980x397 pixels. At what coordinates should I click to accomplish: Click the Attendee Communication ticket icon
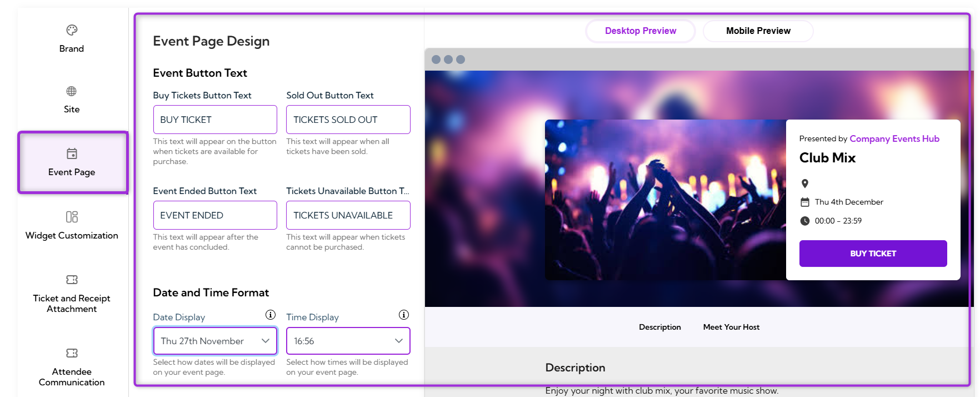[72, 353]
